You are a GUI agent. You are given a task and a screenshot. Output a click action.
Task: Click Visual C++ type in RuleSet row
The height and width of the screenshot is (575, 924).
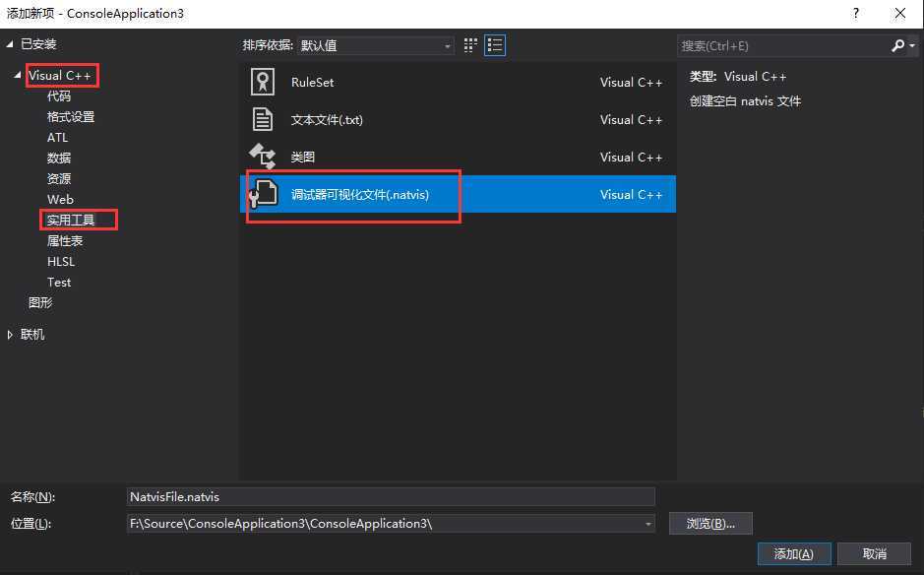coord(631,82)
